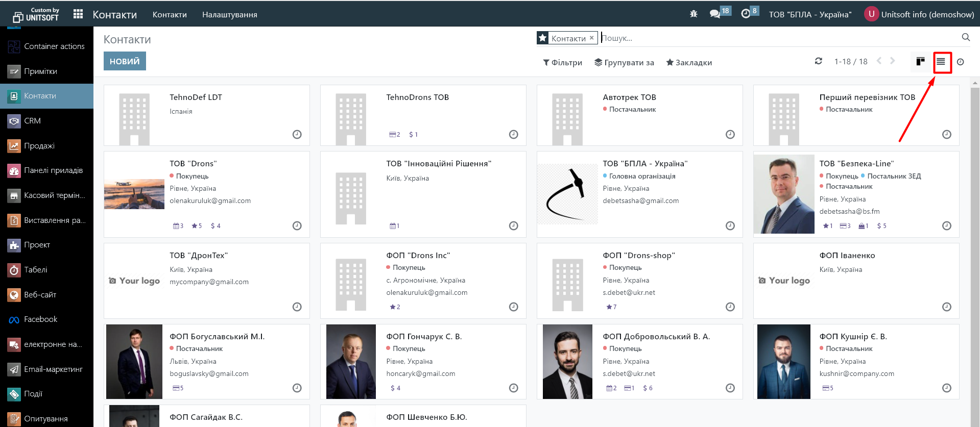Viewport: 980px width, 427px height.
Task: Expand the Групувати за dropdown
Action: (624, 62)
